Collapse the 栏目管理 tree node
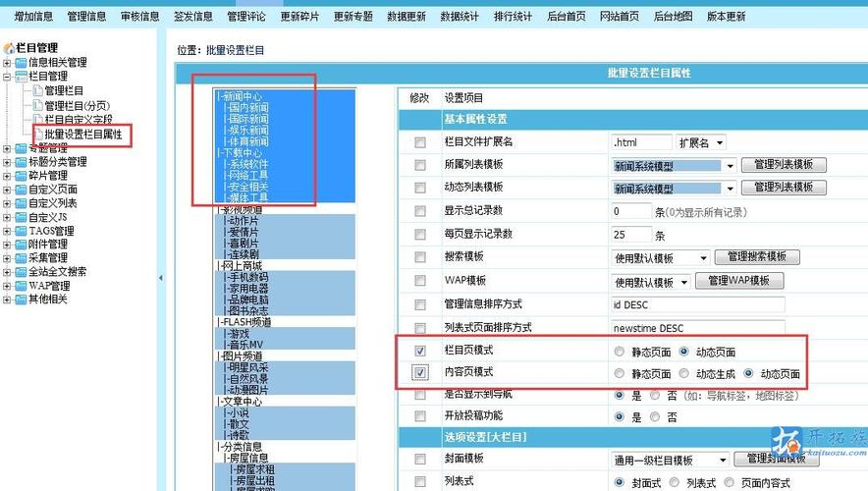The height and width of the screenshot is (491, 868). coord(7,77)
